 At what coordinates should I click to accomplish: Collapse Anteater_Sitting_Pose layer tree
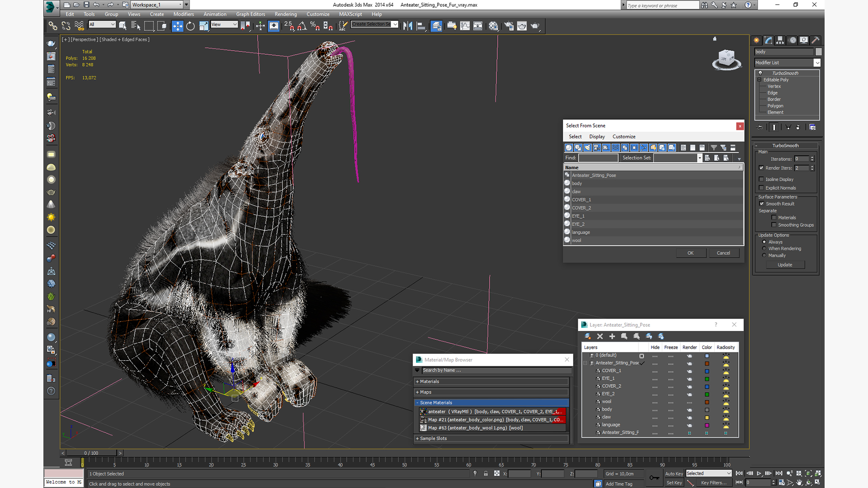pyautogui.click(x=586, y=363)
